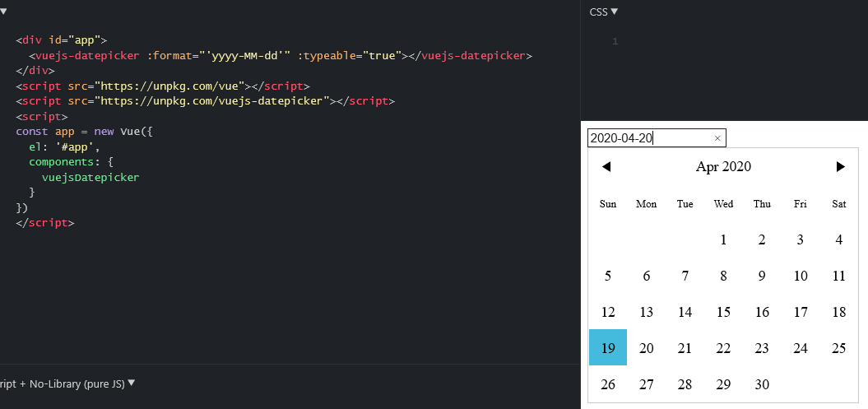868x409 pixels.
Task: Select April 2 in the calendar
Action: click(762, 239)
